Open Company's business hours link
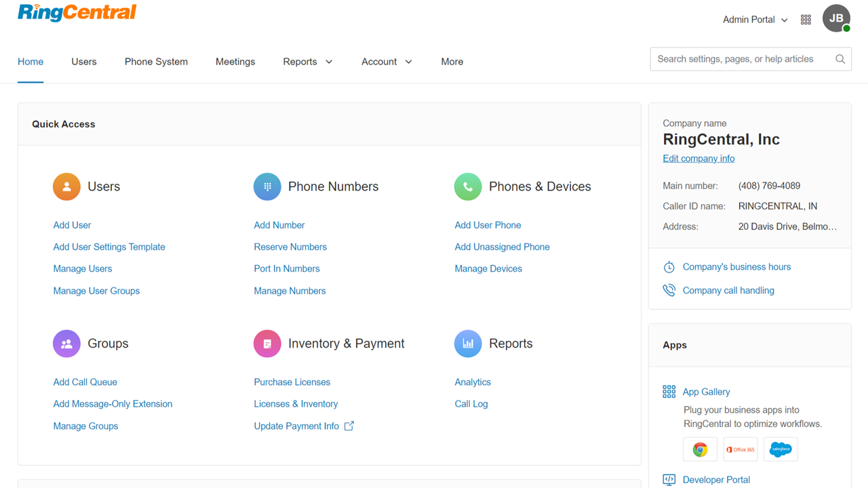 [736, 267]
